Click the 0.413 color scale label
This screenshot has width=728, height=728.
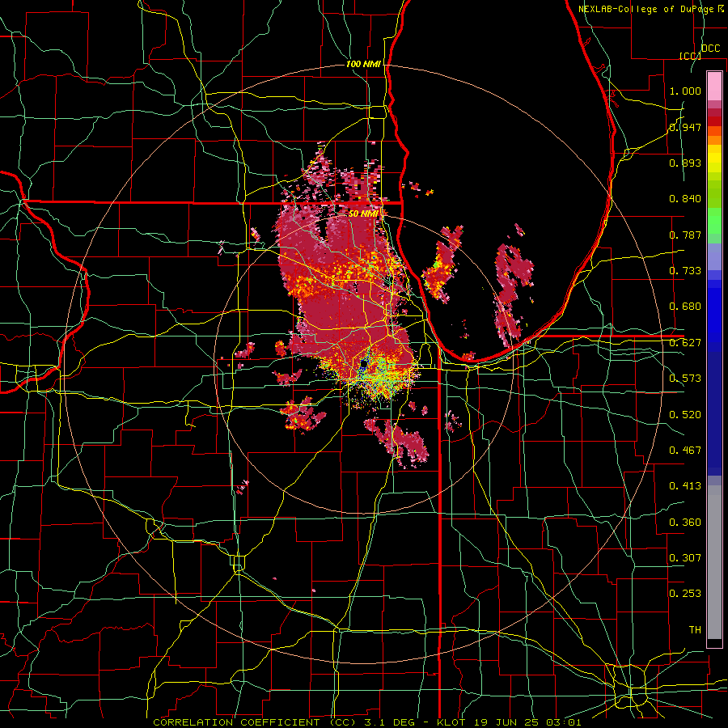click(685, 486)
